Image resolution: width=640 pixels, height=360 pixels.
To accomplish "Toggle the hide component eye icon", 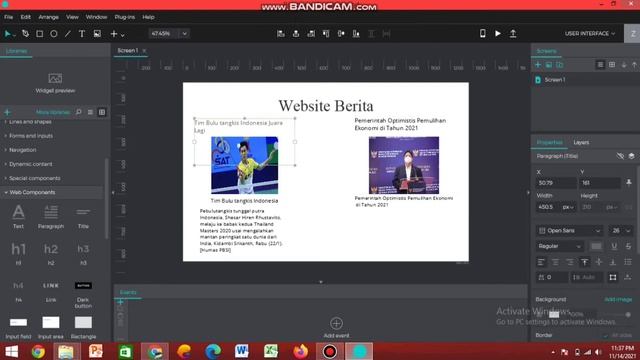I will point(620,156).
